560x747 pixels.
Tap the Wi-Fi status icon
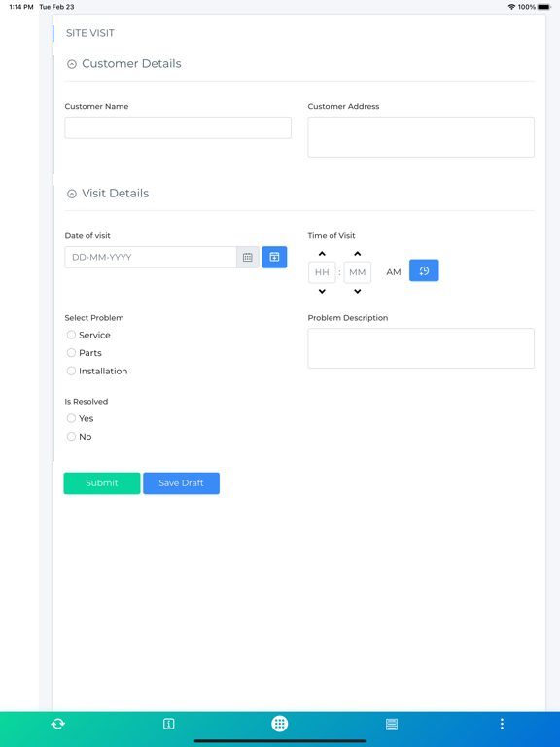511,7
